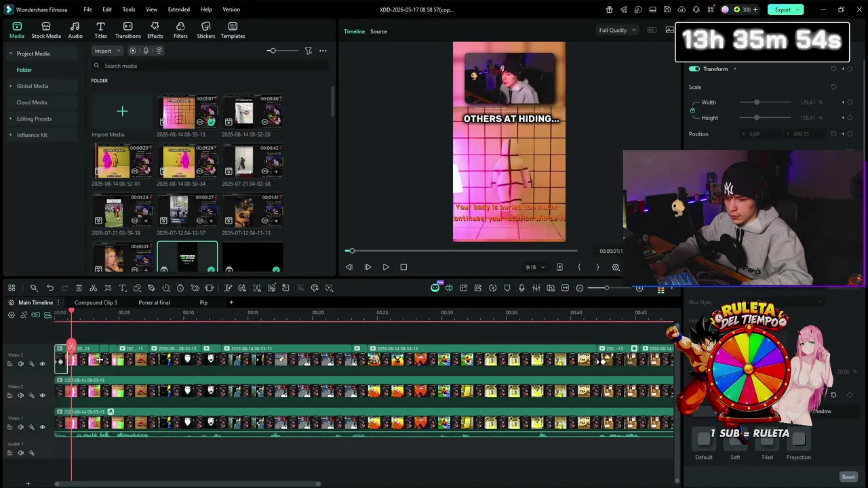Click the voiceover microphone icon above timeline
This screenshot has height=488, width=868.
[521, 288]
